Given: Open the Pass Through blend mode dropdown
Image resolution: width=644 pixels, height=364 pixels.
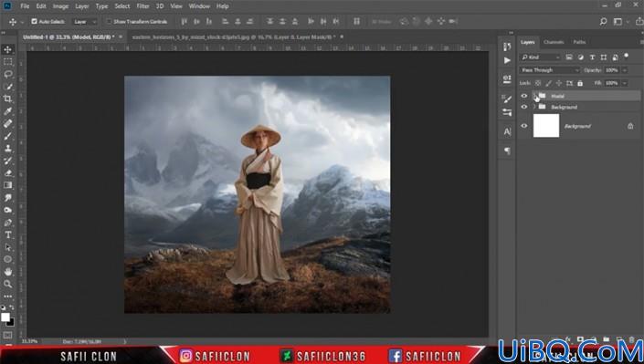Looking at the screenshot, I should point(550,70).
